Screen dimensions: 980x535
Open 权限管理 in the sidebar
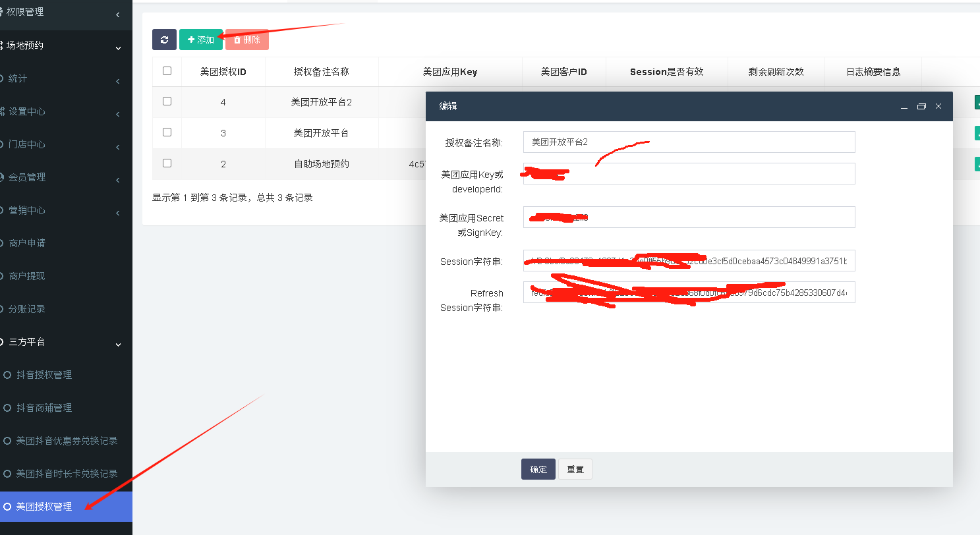(x=66, y=13)
